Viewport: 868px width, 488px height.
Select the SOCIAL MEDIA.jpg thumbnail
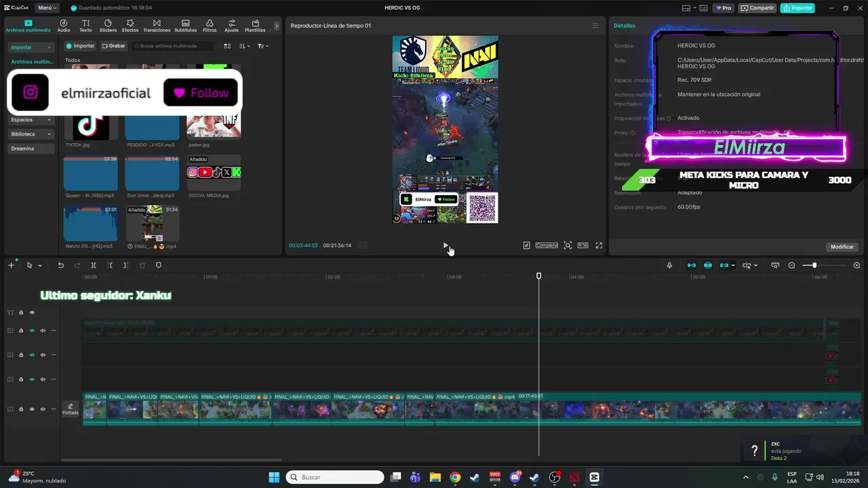[214, 173]
